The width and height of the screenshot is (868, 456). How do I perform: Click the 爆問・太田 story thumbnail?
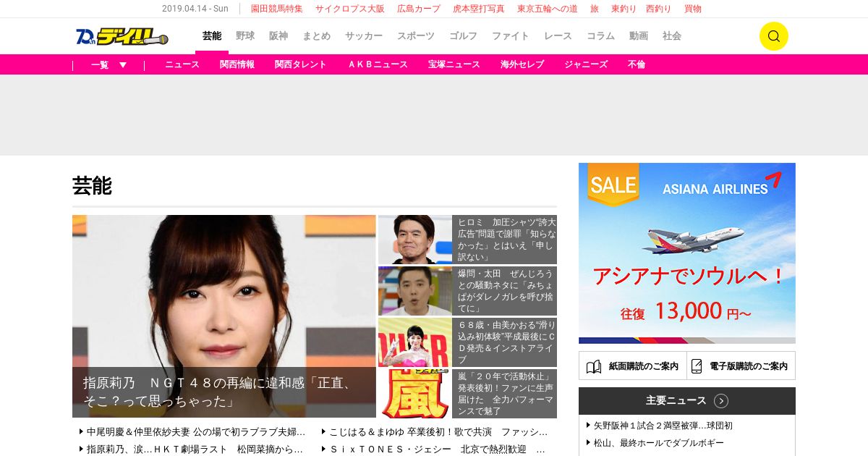(x=415, y=291)
